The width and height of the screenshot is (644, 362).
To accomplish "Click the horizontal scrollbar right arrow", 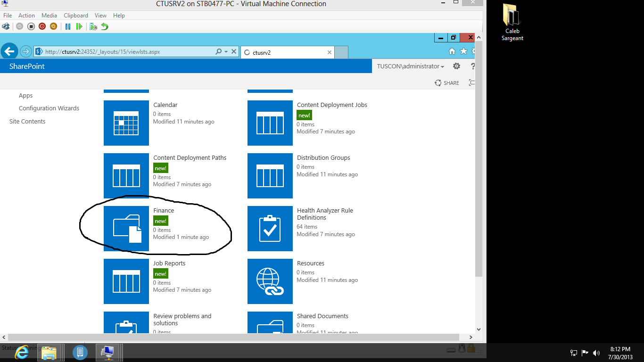I will 471,337.
